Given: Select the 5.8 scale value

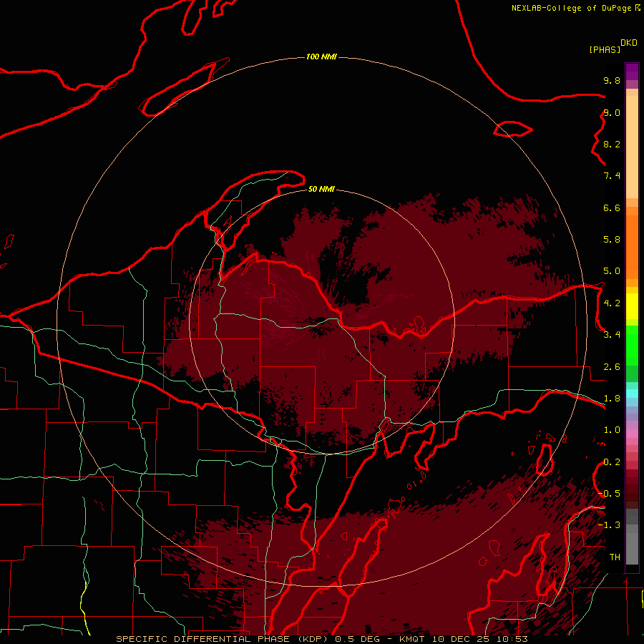Looking at the screenshot, I should pos(612,240).
